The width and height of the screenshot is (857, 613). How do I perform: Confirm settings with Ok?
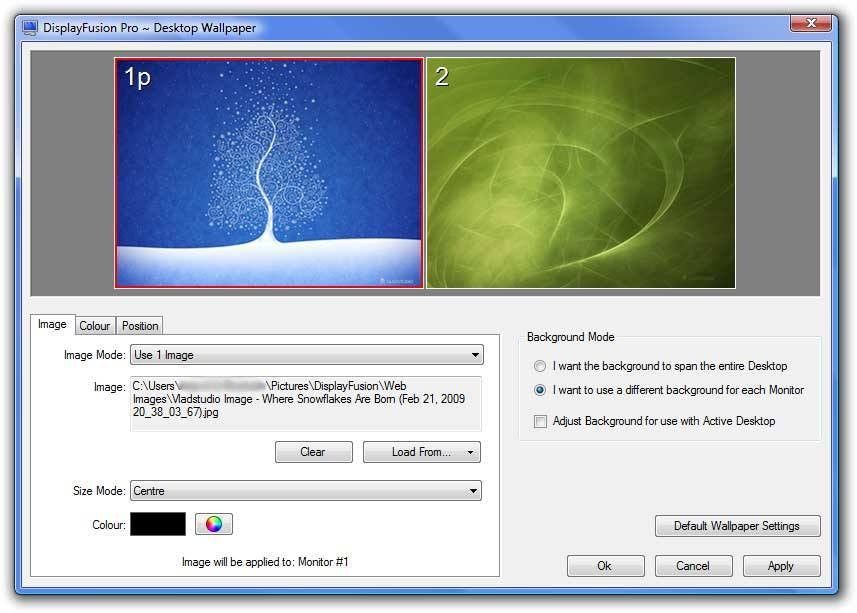click(x=605, y=565)
